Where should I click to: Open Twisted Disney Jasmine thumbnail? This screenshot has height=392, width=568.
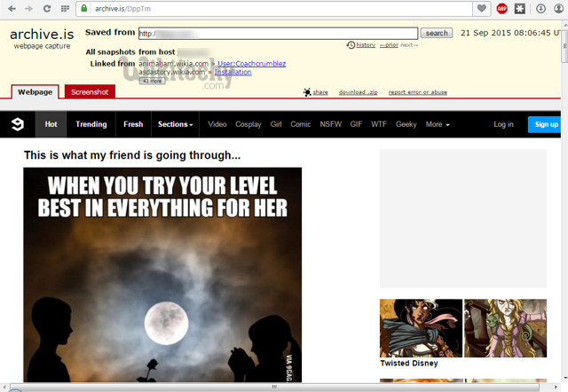pyautogui.click(x=421, y=328)
